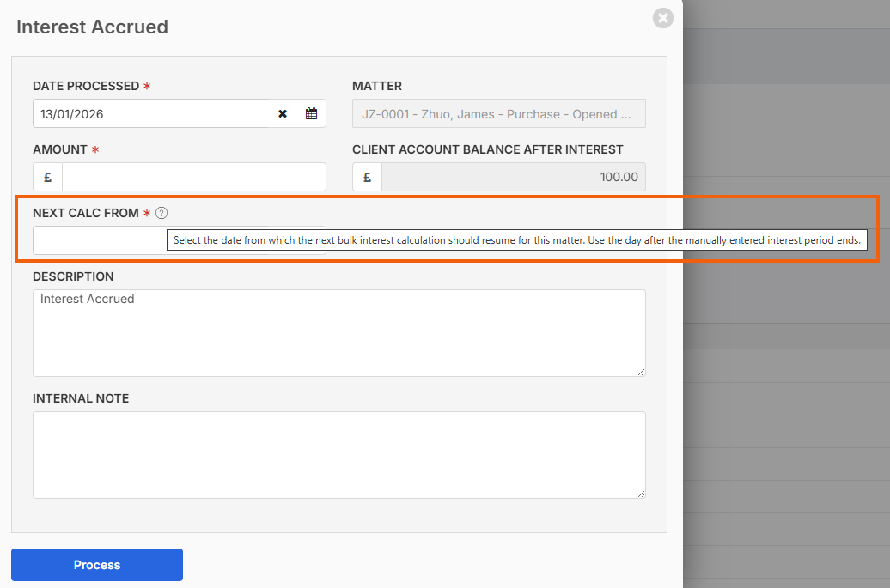Clear the Date Processed value
This screenshot has width=890, height=588.
tap(283, 114)
